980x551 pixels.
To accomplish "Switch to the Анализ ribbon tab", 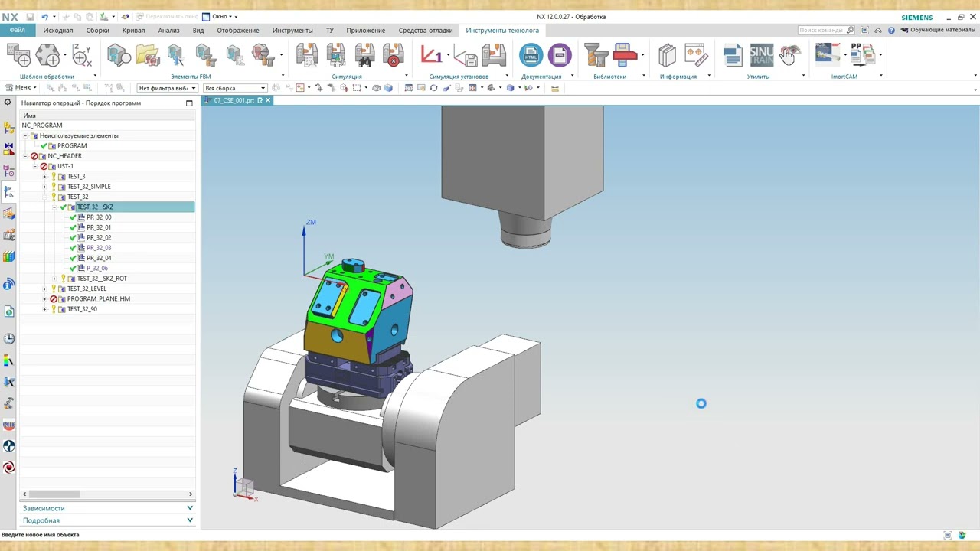I will 168,31.
